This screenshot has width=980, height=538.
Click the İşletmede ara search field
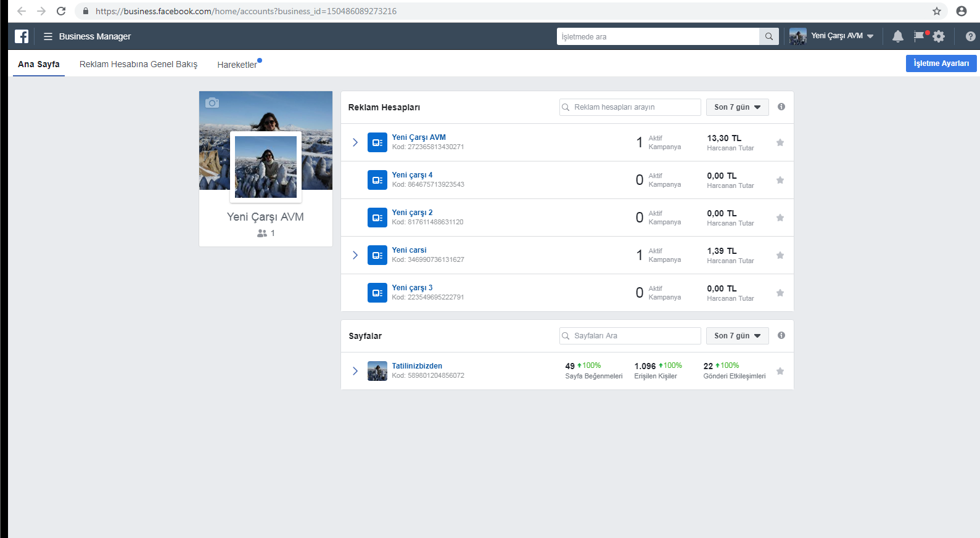pos(658,36)
